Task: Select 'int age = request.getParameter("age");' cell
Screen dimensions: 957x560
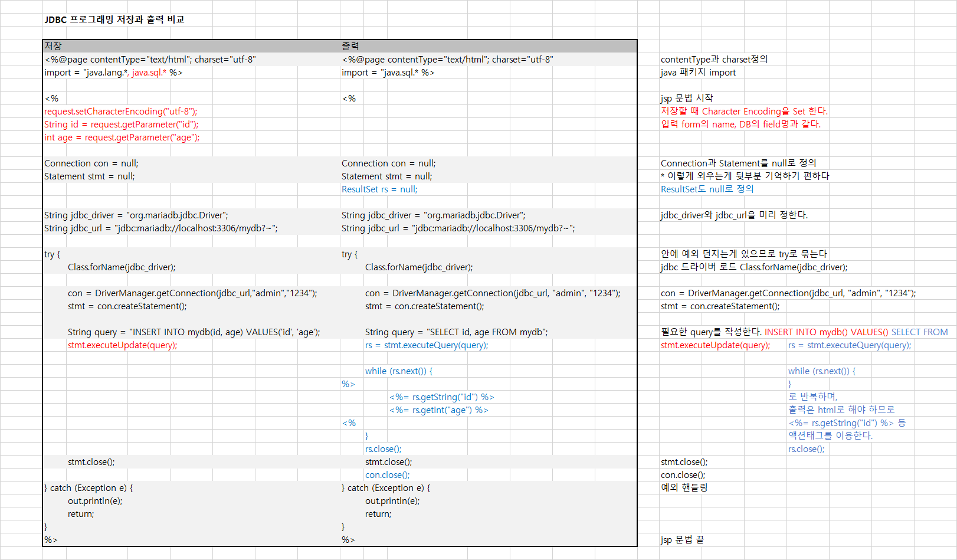Action: coord(122,137)
